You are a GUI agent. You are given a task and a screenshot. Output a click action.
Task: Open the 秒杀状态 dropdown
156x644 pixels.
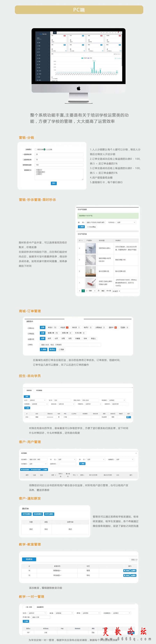[126, 222]
